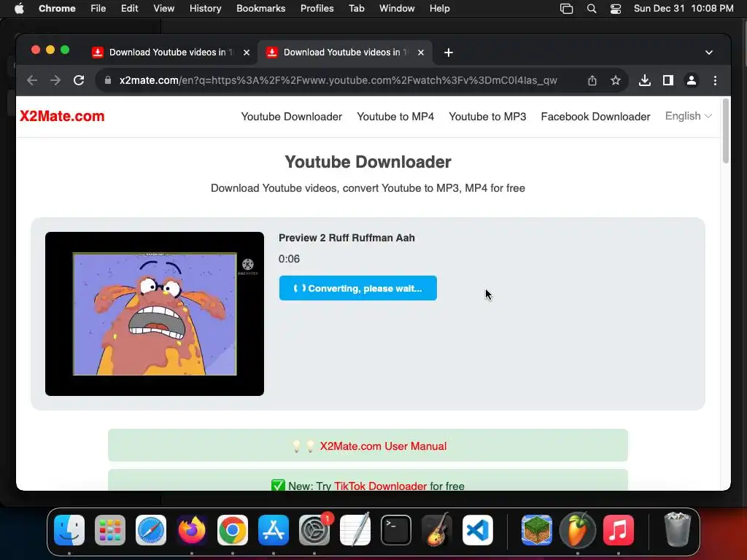The image size is (747, 560).
Task: Open the Bookmarks menu
Action: tap(260, 9)
